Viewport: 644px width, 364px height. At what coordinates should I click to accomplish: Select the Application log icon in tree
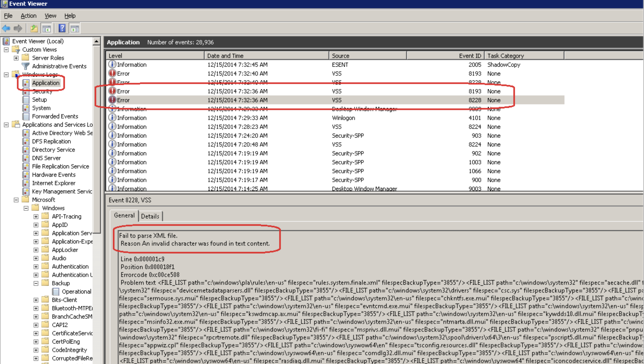pyautogui.click(x=26, y=83)
